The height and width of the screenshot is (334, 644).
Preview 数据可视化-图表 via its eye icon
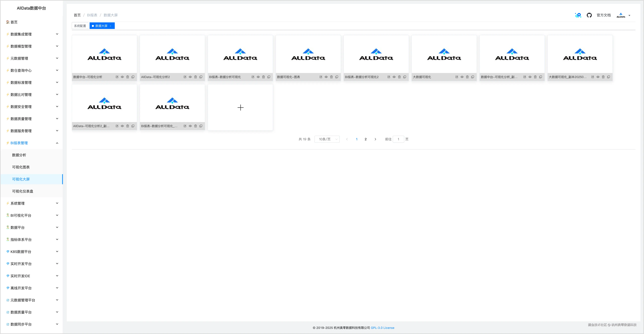tap(326, 77)
